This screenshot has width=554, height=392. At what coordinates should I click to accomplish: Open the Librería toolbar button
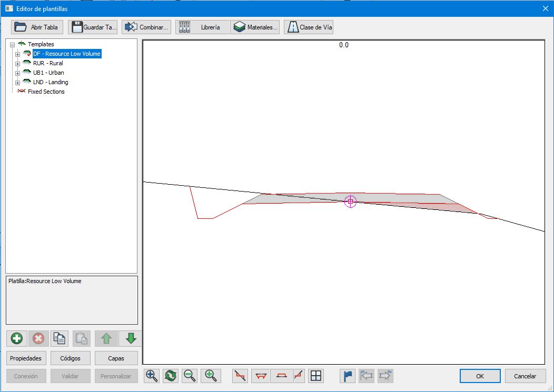coord(203,27)
